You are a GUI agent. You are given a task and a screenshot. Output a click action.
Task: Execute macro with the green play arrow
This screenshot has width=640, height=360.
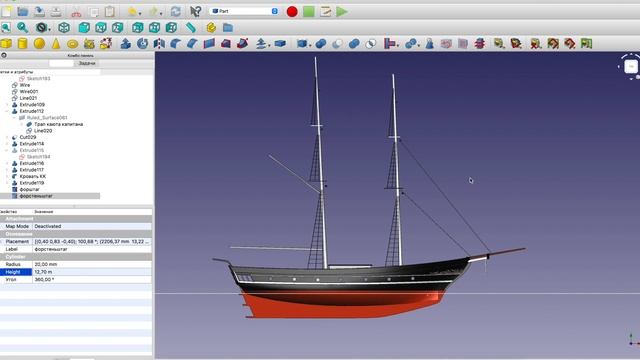click(x=342, y=12)
